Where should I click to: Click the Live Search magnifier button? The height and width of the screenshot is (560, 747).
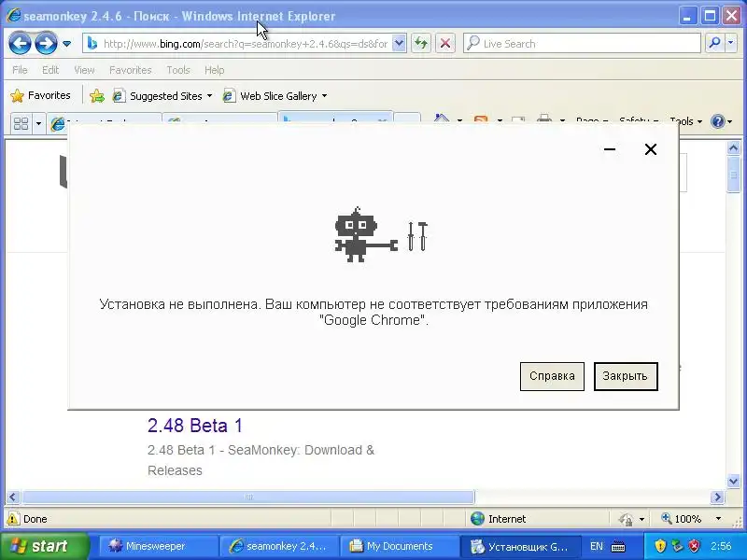click(x=714, y=43)
